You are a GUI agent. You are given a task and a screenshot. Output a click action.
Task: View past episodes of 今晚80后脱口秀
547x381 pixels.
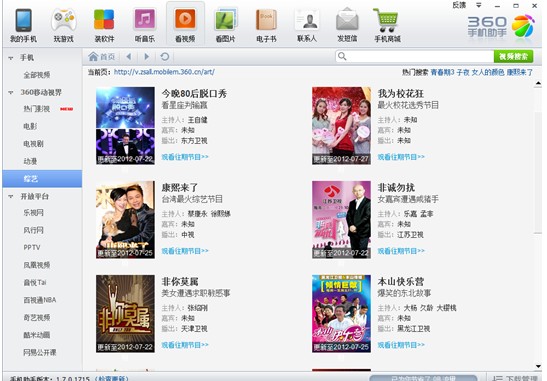pyautogui.click(x=185, y=157)
